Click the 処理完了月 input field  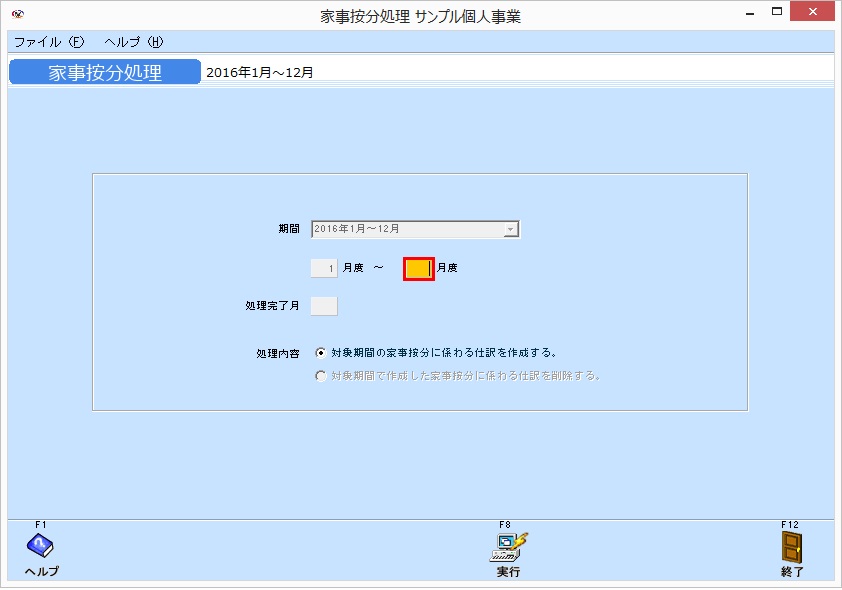pos(323,306)
